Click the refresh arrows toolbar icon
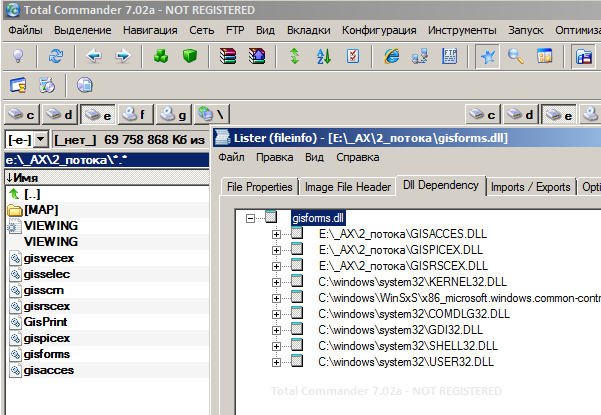The image size is (601, 415). coord(56,56)
